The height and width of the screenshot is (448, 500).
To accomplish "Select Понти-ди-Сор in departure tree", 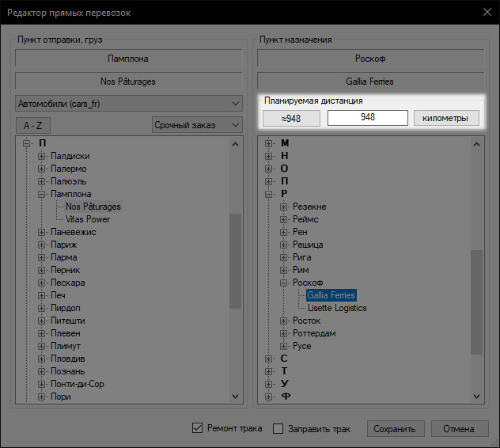I will [78, 384].
